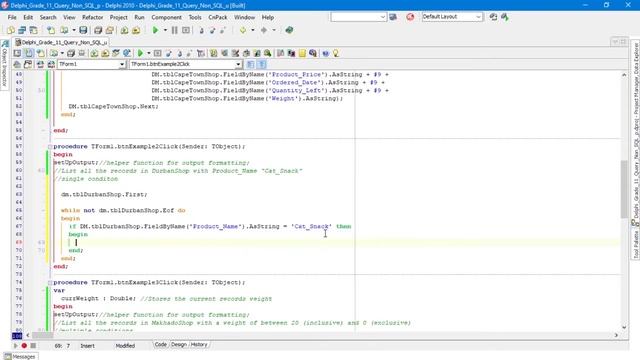640x360 pixels.
Task: Click the New Items icon at toolbar start
Action: 11,30
